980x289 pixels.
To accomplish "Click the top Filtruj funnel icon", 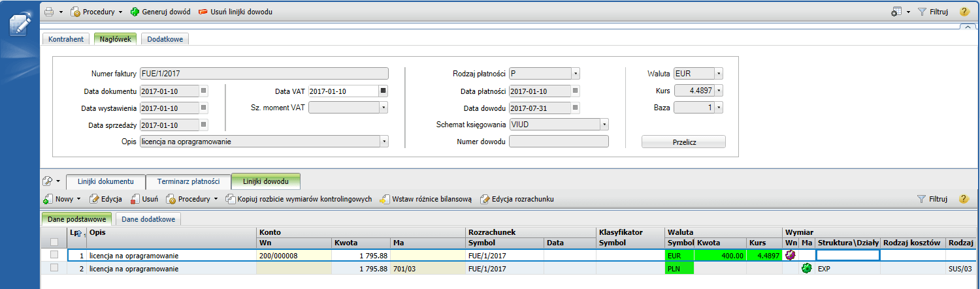I will [x=923, y=12].
